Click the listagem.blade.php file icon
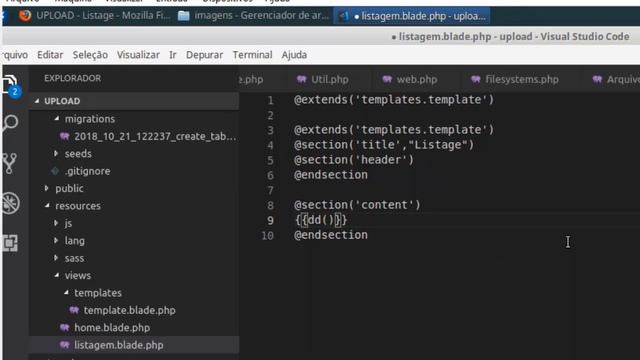The image size is (640, 360). 64,345
